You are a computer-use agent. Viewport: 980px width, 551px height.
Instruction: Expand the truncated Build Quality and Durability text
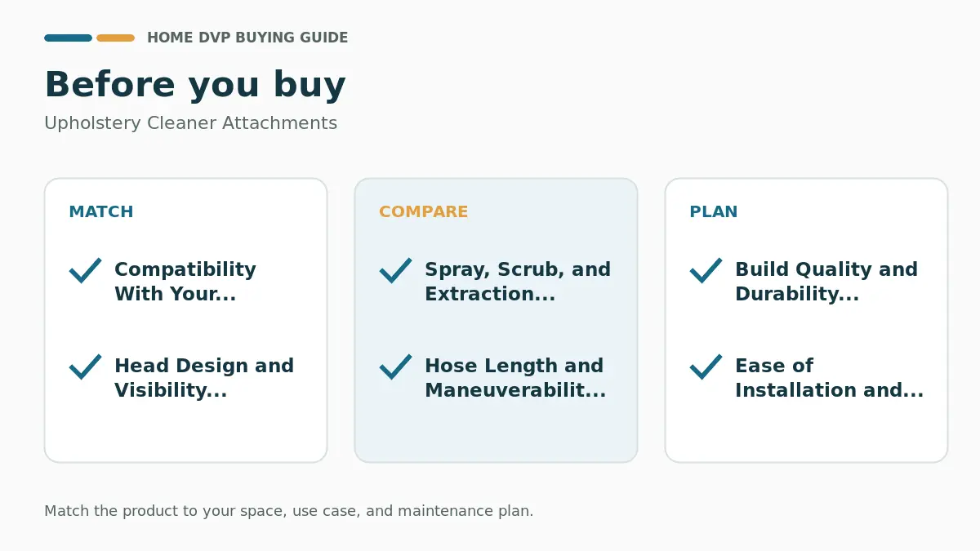point(826,282)
